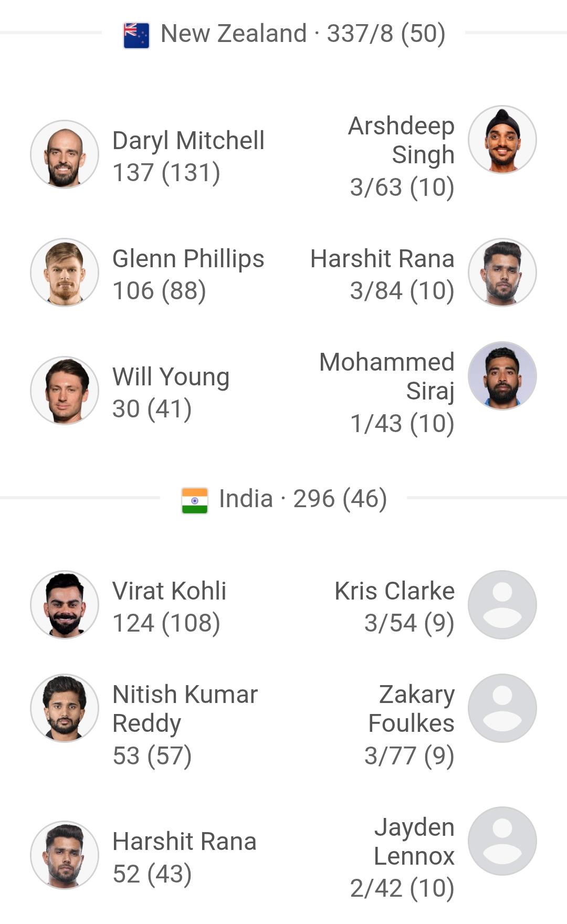Tap the New Zealand flag icon
This screenshot has width=567, height=924.
[x=136, y=35]
